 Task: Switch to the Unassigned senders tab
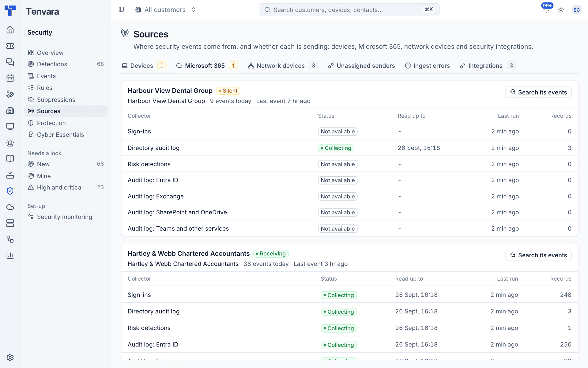(x=361, y=66)
